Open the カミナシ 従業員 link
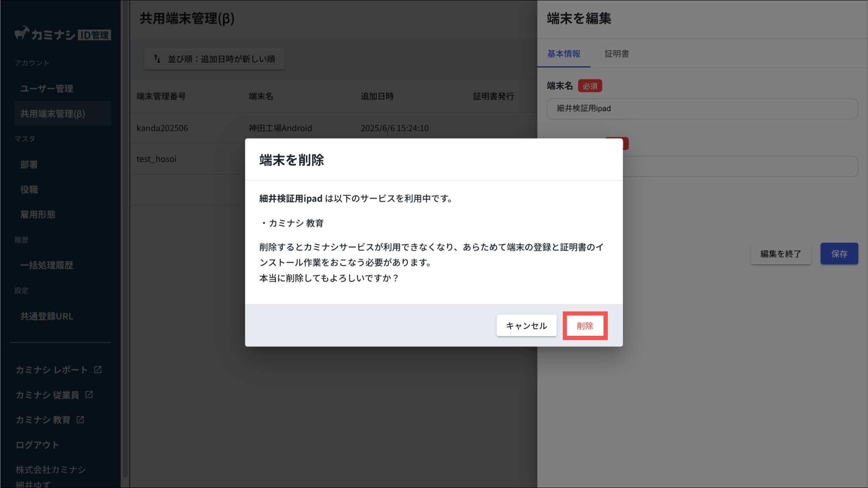This screenshot has height=488, width=868. 47,395
